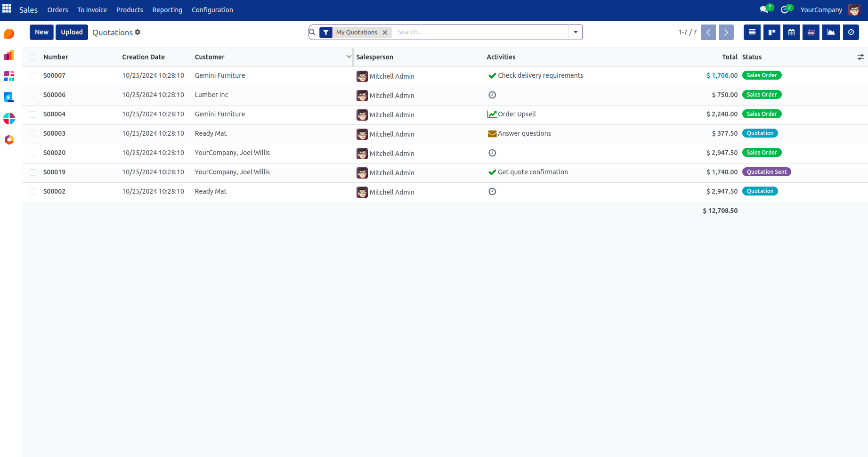The image size is (868, 457).
Task: Open the optional columns selector
Action: pyautogui.click(x=860, y=57)
